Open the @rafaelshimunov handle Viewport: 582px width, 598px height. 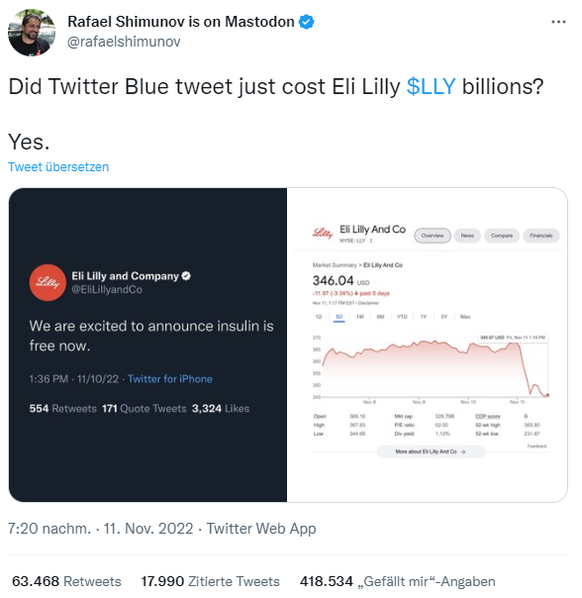pos(124,41)
